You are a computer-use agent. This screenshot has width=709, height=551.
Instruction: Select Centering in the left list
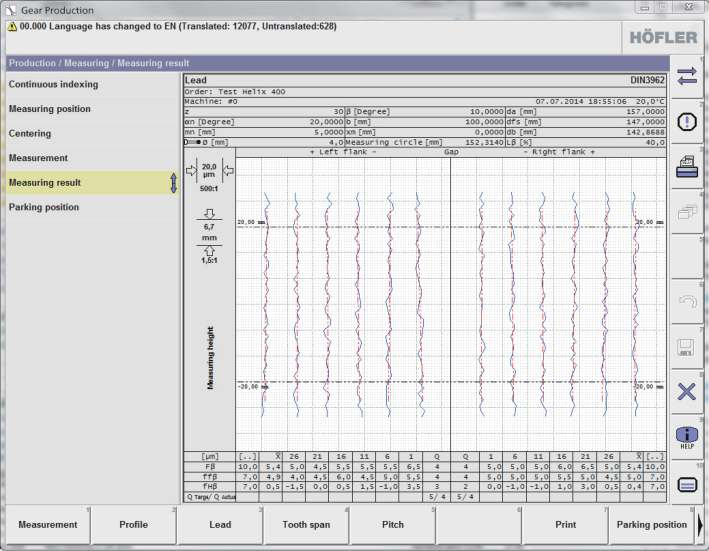(x=30, y=134)
